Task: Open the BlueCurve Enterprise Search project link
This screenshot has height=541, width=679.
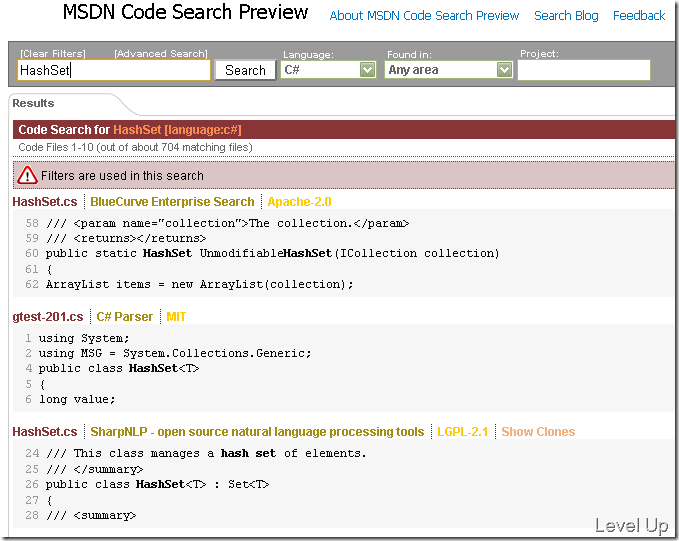Action: 172,202
